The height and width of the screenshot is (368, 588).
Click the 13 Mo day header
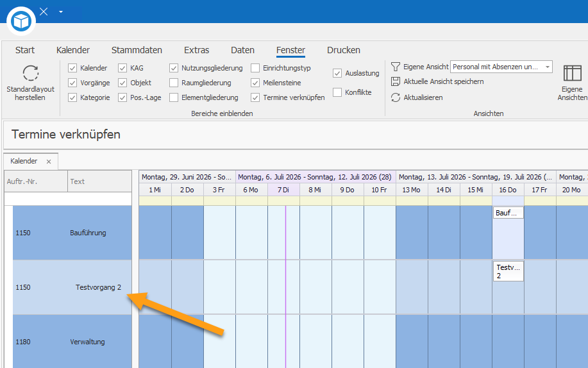412,190
